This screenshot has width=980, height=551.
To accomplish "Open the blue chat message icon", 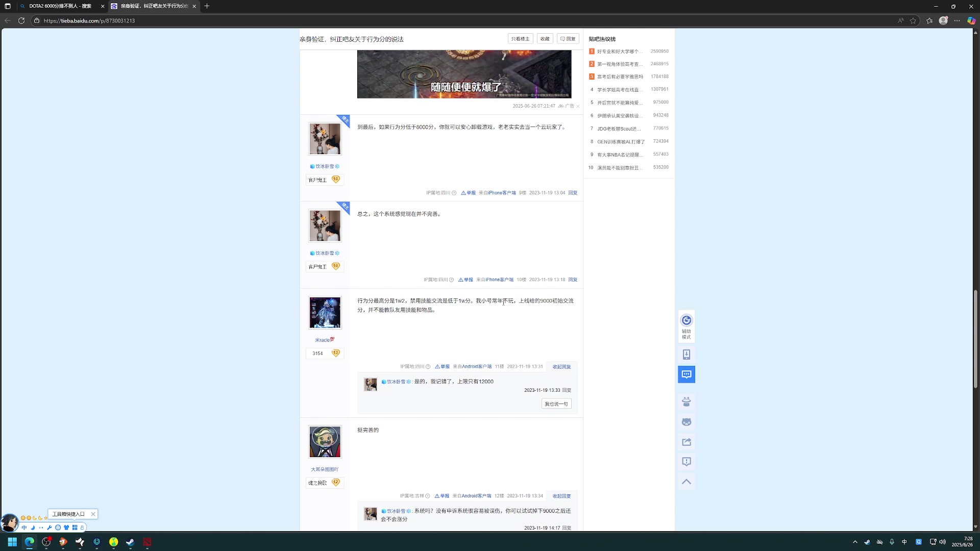I will [x=687, y=374].
